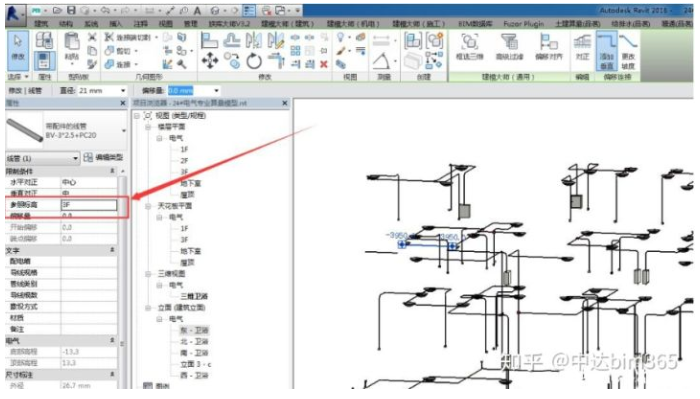
Task: Toggle the Properties palette icon in ribbon
Action: pos(44,61)
